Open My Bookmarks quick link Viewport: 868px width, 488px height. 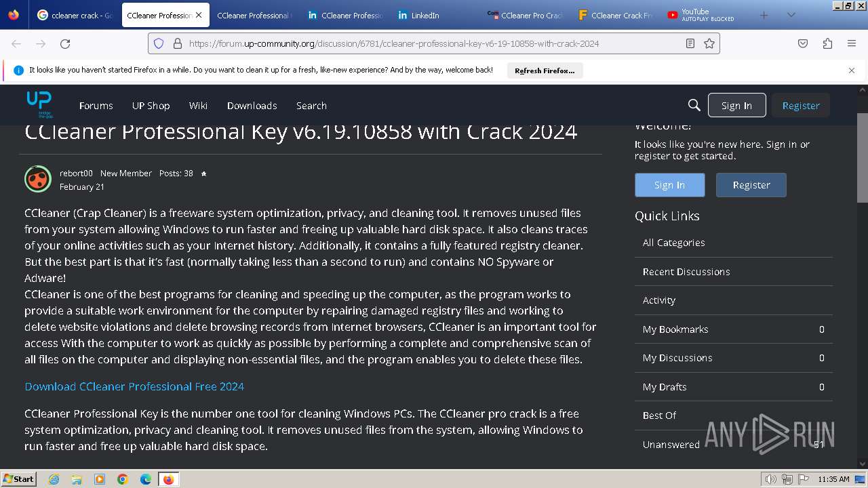pyautogui.click(x=734, y=329)
